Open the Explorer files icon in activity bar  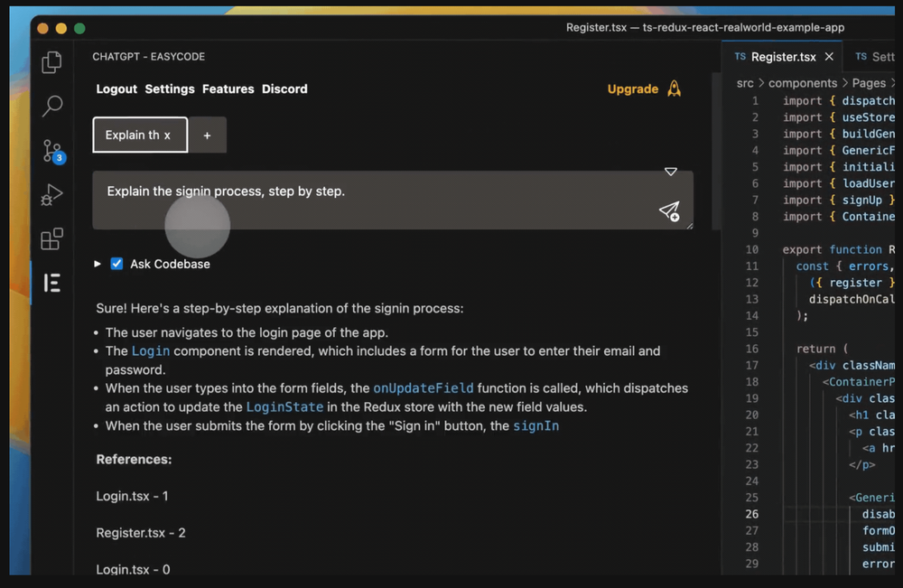[x=51, y=62]
